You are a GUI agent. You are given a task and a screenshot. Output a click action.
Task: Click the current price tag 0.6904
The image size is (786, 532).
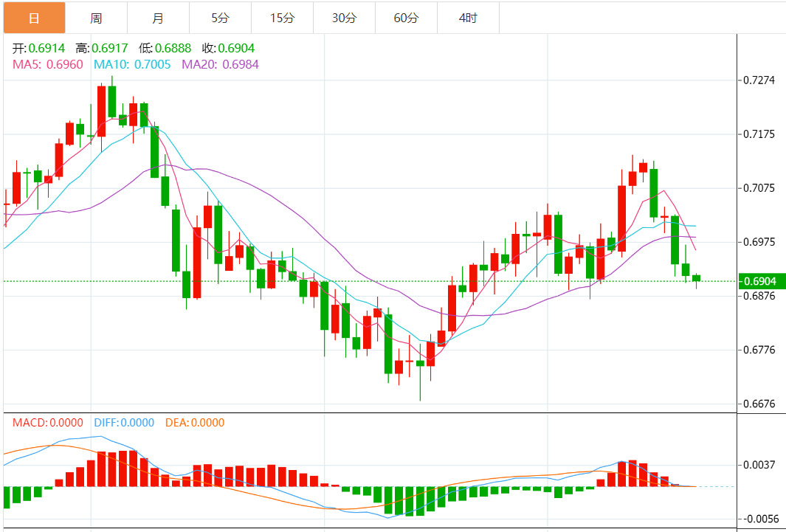[x=762, y=282]
